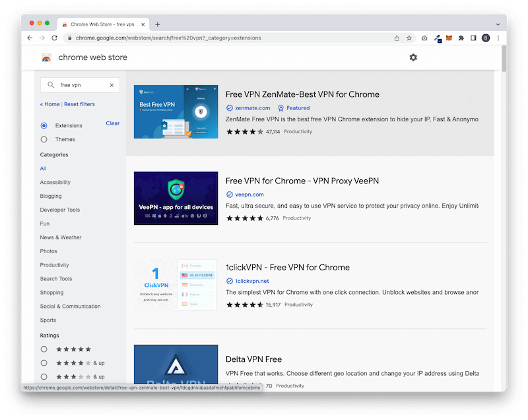Click the Chrome Web Store logo

(46, 57)
